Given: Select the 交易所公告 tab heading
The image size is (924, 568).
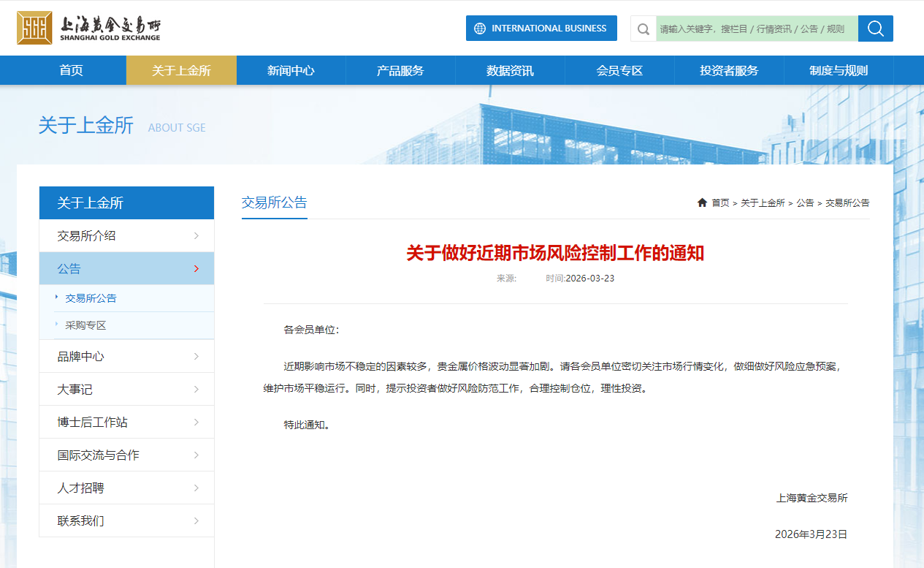Looking at the screenshot, I should point(274,202).
